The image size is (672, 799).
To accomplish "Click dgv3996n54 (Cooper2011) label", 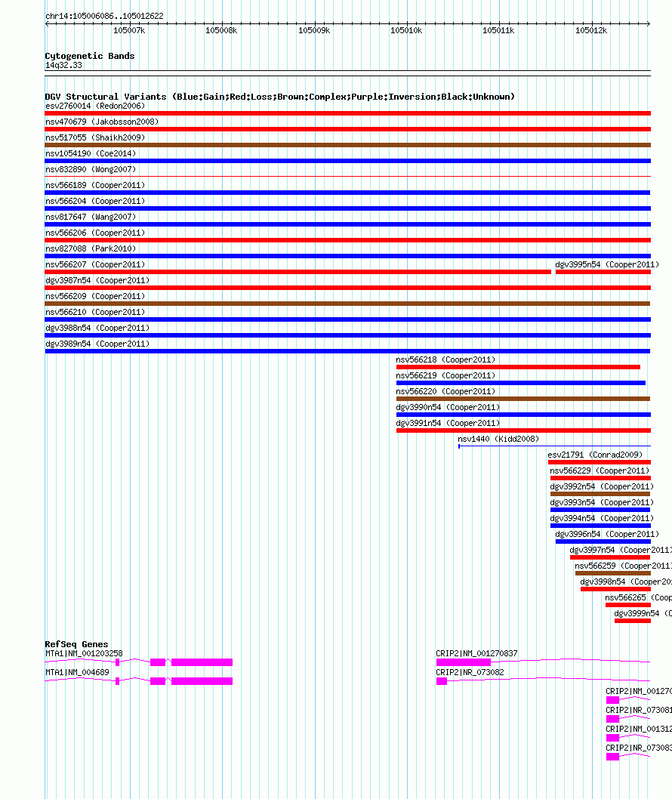I will 607,533.
